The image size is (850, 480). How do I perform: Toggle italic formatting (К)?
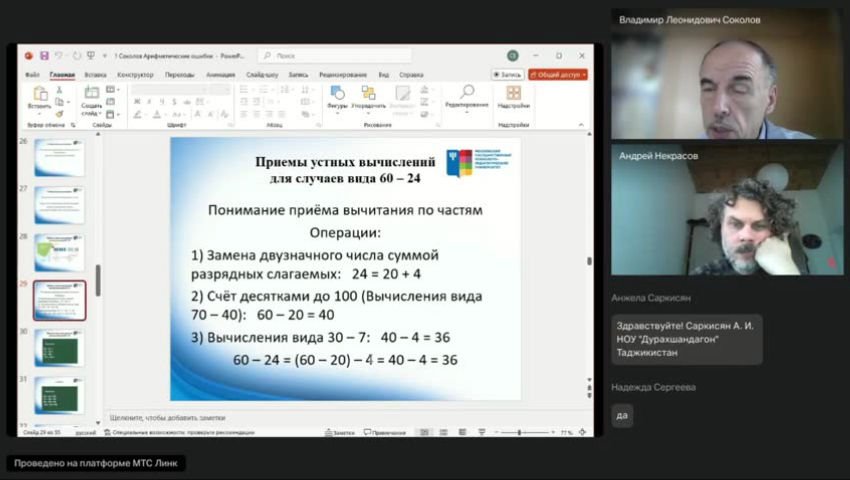[149, 102]
